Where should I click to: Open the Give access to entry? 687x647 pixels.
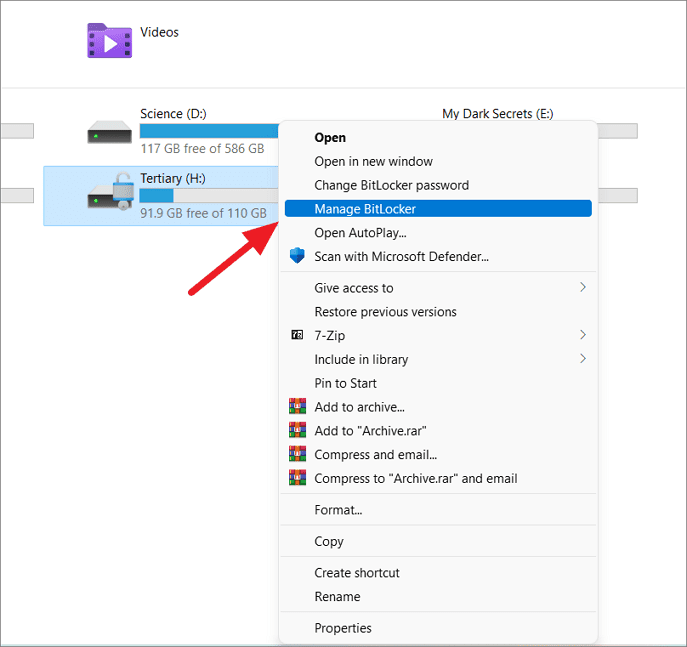(x=438, y=288)
